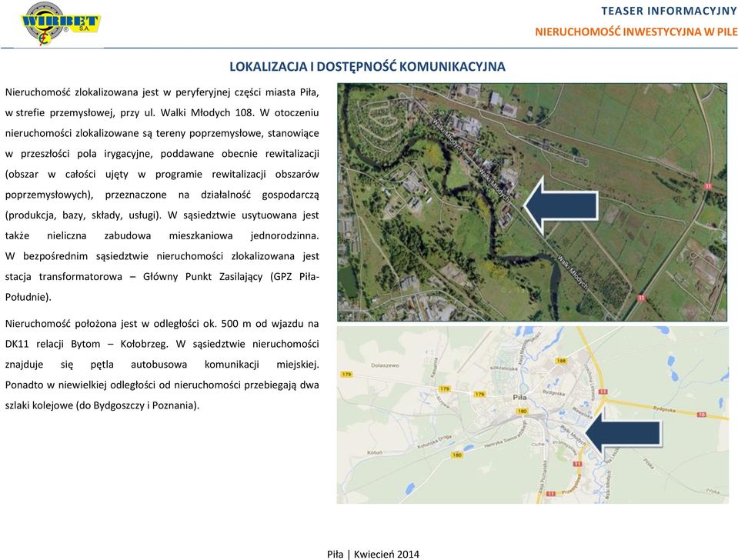Click 'Piła | Kwiecień 2014' footer text

click(372, 554)
